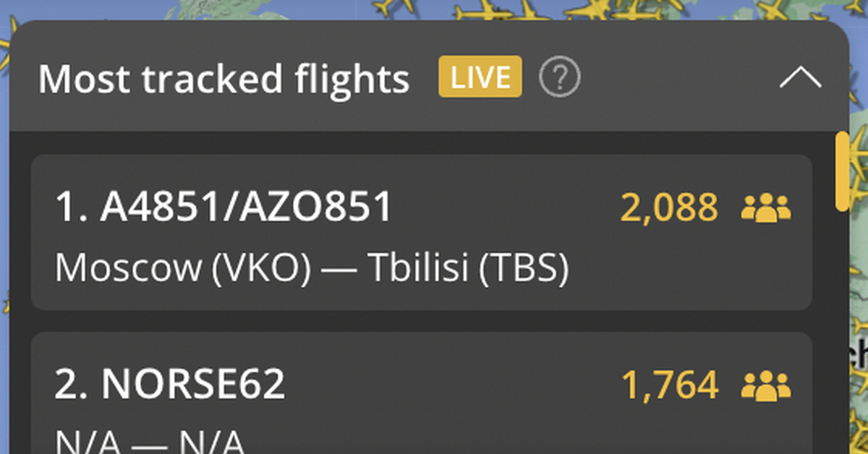Viewport: 868px width, 454px height.
Task: Click the yellow scrollbar thumb
Action: pos(841,171)
